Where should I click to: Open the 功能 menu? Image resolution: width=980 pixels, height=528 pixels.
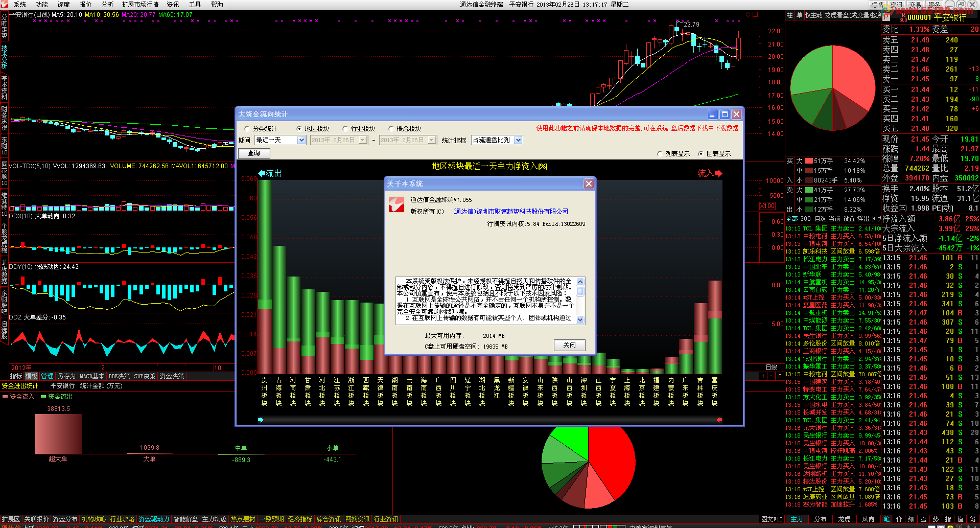tap(42, 5)
